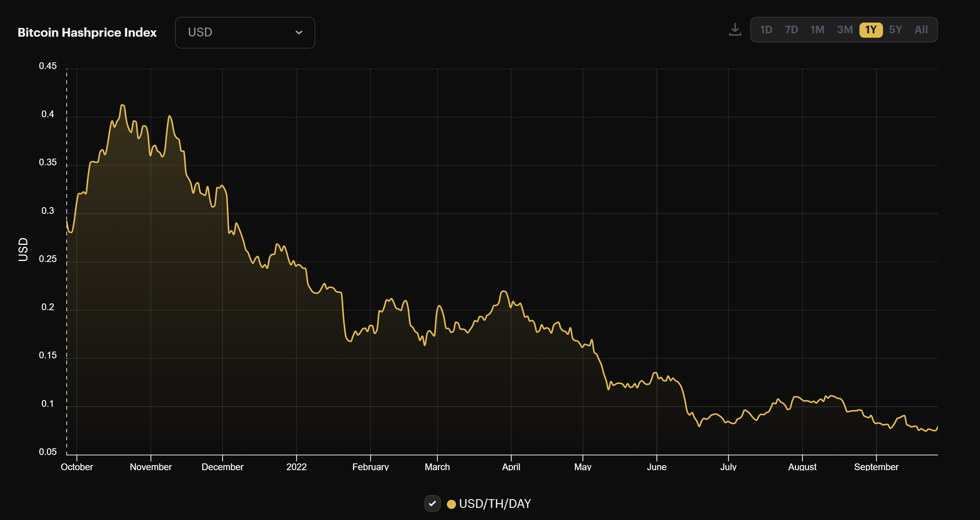The width and height of the screenshot is (980, 520).
Task: Select the 7D time range
Action: click(792, 29)
